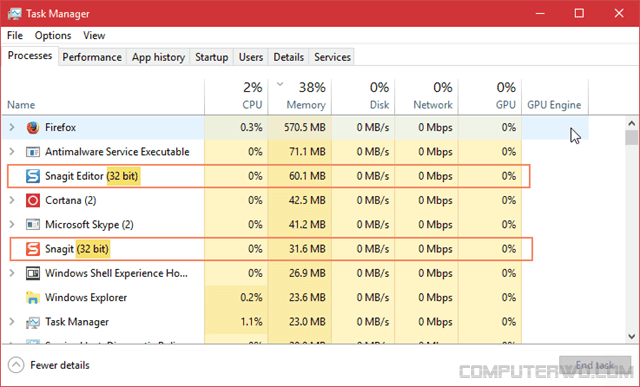
Task: Click the Antimalware Service Executable icon
Action: click(33, 152)
